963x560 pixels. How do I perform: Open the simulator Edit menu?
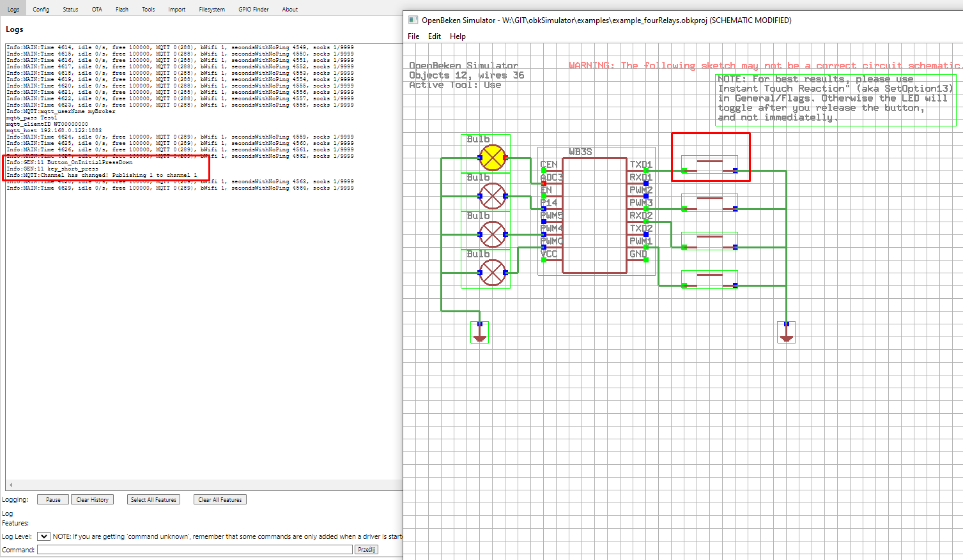(435, 36)
